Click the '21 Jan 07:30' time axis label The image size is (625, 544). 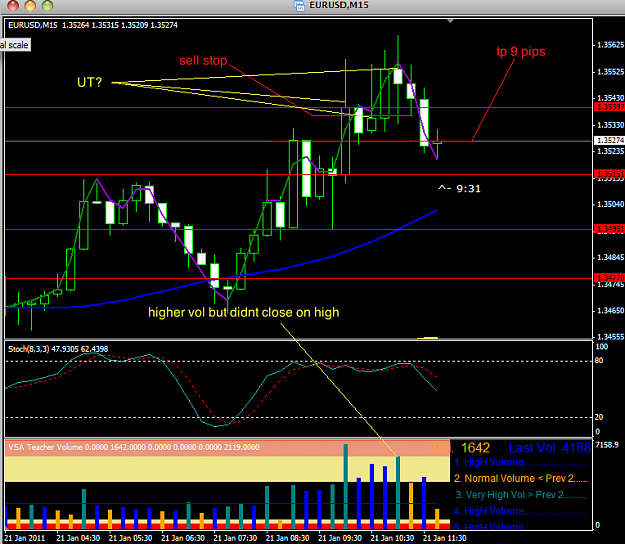235,538
